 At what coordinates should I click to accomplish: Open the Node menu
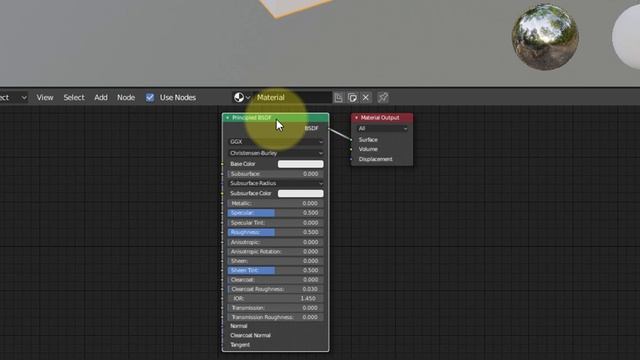(x=126, y=98)
